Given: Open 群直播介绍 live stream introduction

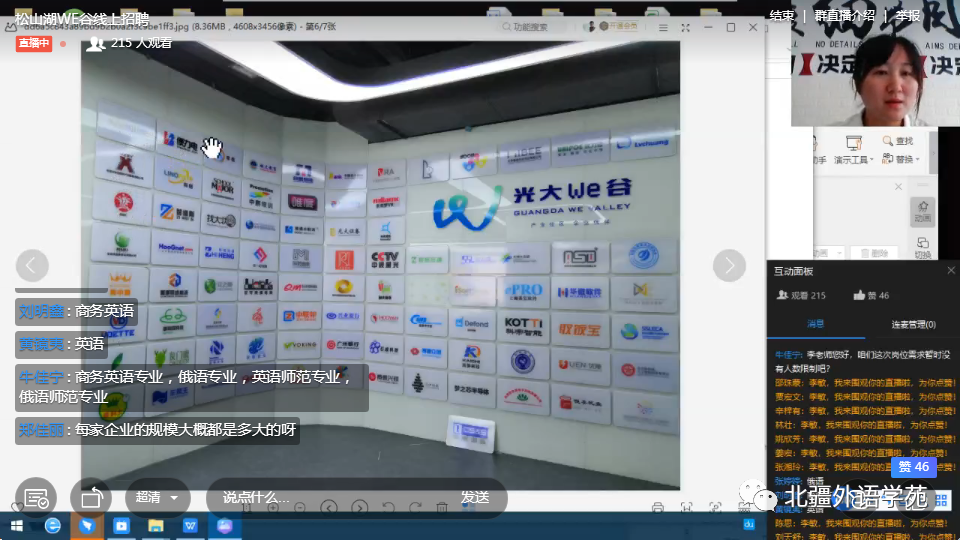Looking at the screenshot, I should [x=845, y=15].
